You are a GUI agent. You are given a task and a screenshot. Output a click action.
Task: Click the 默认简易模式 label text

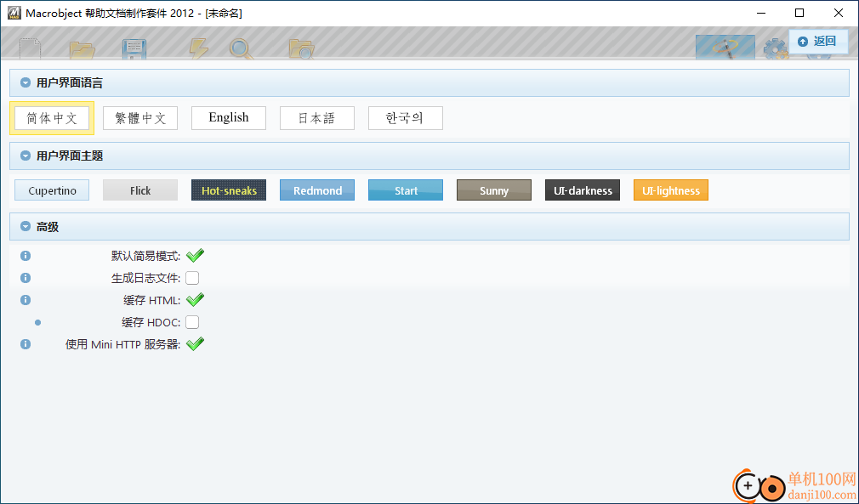[x=145, y=256]
